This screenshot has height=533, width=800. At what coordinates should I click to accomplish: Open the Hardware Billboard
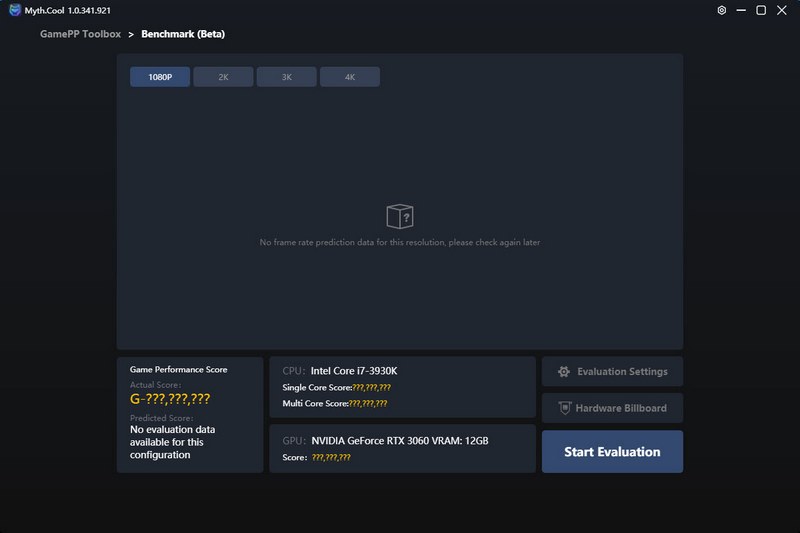[x=612, y=408]
